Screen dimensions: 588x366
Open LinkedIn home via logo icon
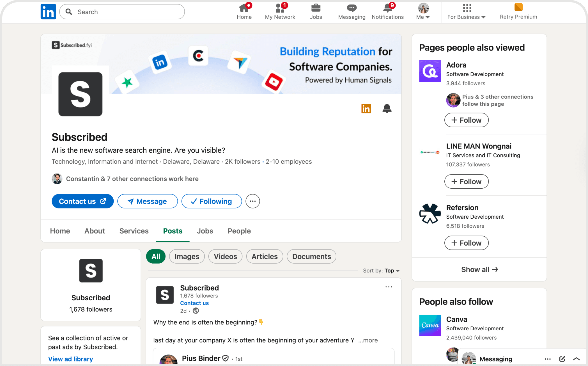pos(48,12)
